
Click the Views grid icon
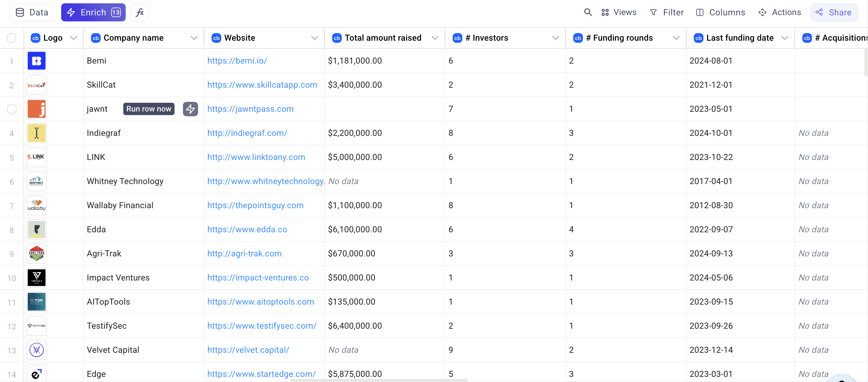605,12
